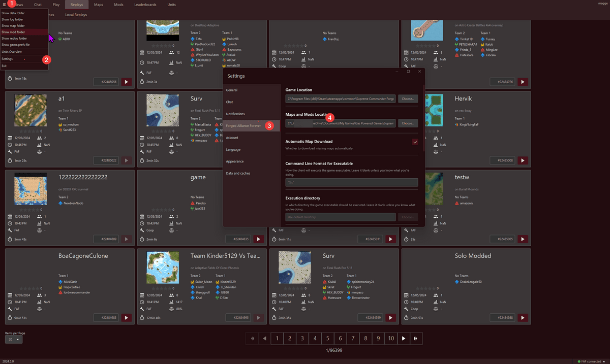The image size is (610, 364).
Task: Open the hamburger main menu icon
Action: tap(4, 4)
